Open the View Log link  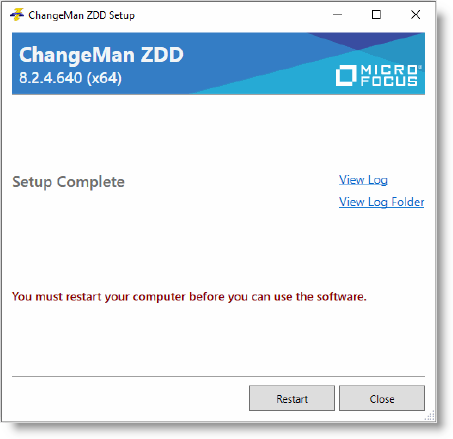[363, 180]
